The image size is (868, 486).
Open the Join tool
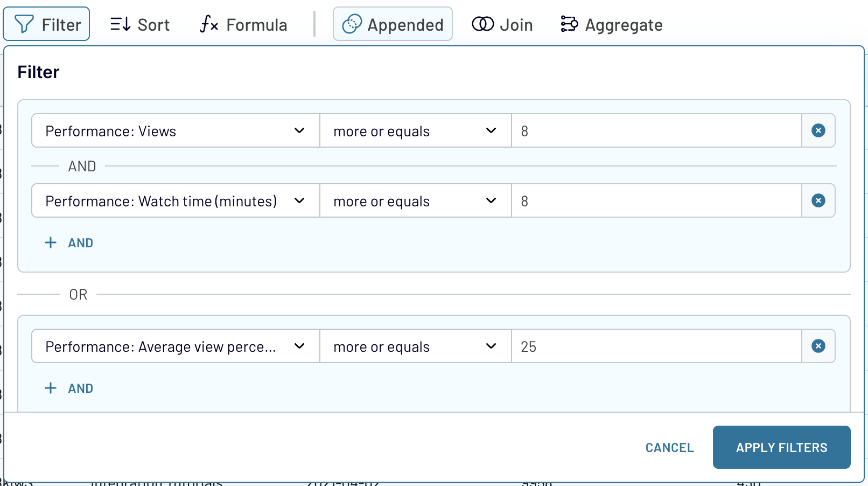coord(502,25)
